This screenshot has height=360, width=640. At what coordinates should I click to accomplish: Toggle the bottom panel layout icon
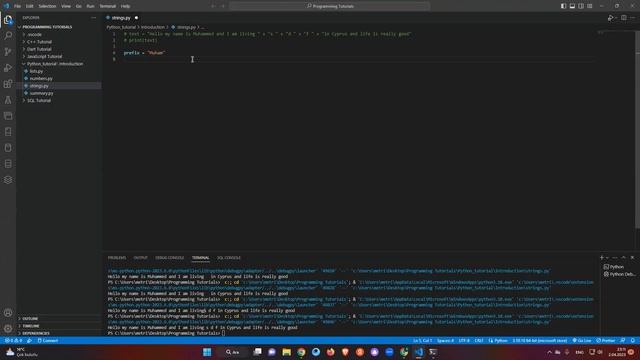tap(572, 6)
